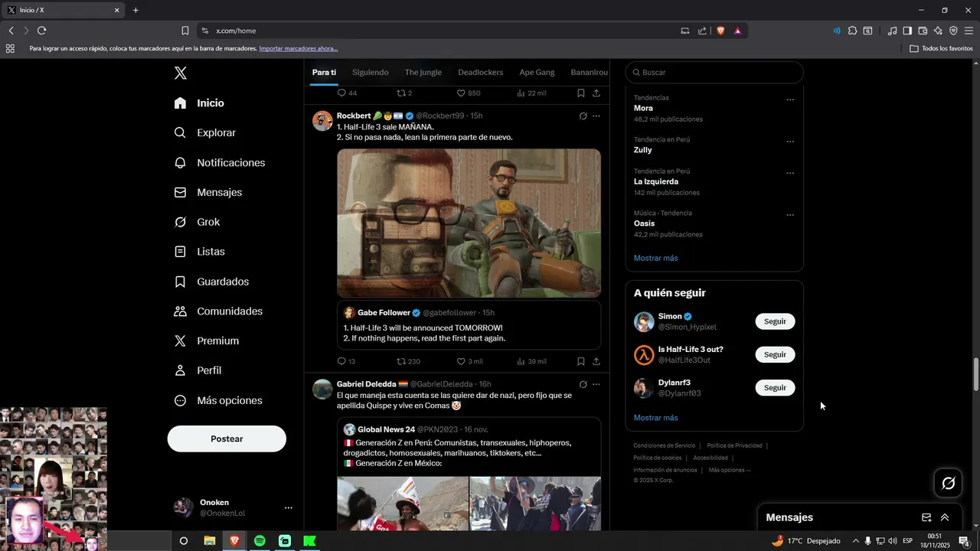
Task: Bookmark the top post with 22 mil views
Action: click(581, 93)
